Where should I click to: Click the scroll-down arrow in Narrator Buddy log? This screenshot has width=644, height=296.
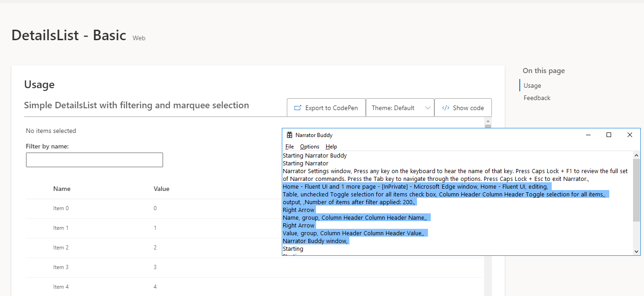636,251
